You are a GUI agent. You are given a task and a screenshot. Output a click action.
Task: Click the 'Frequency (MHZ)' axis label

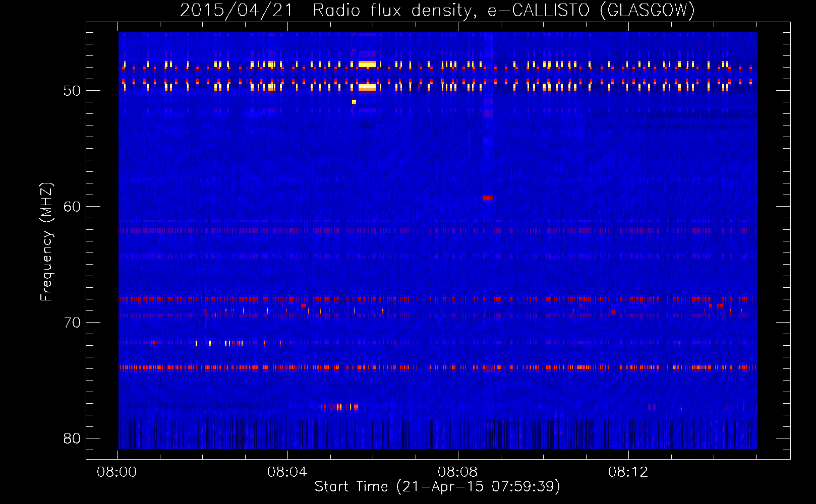tap(46, 242)
